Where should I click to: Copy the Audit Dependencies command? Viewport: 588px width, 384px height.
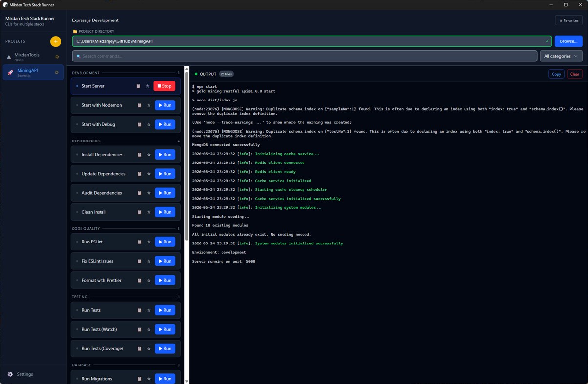139,193
